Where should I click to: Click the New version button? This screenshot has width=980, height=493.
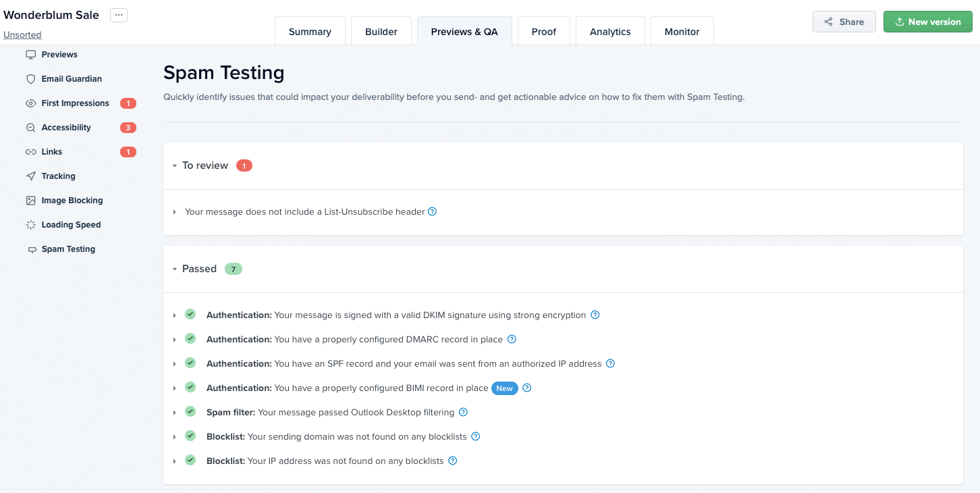pos(927,21)
